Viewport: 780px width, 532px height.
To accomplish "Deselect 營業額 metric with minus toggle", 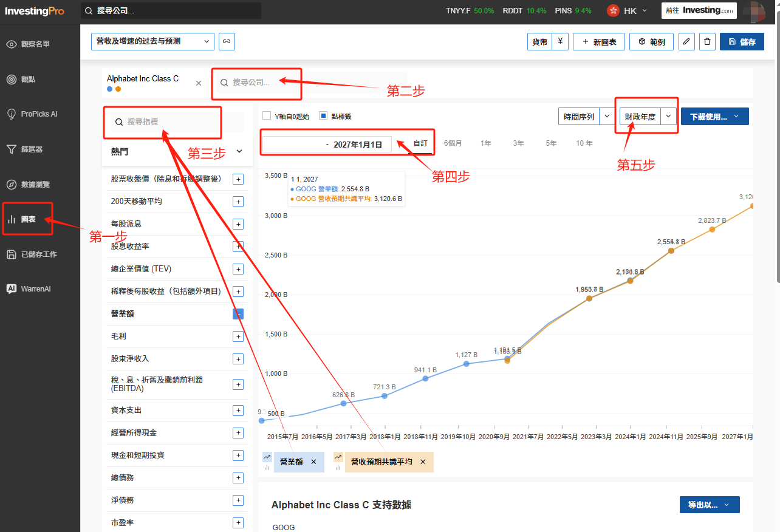I will 238,314.
